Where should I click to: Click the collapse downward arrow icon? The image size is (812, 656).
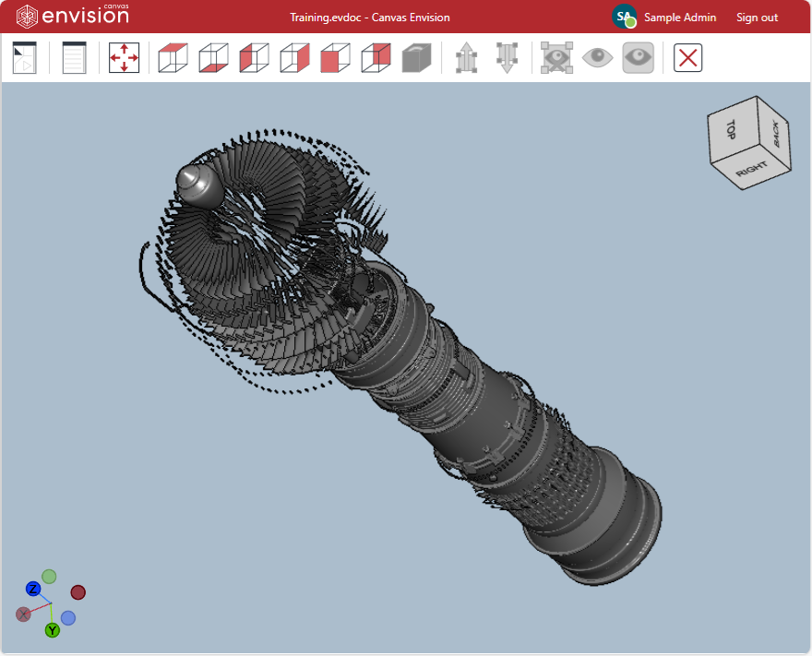[507, 57]
